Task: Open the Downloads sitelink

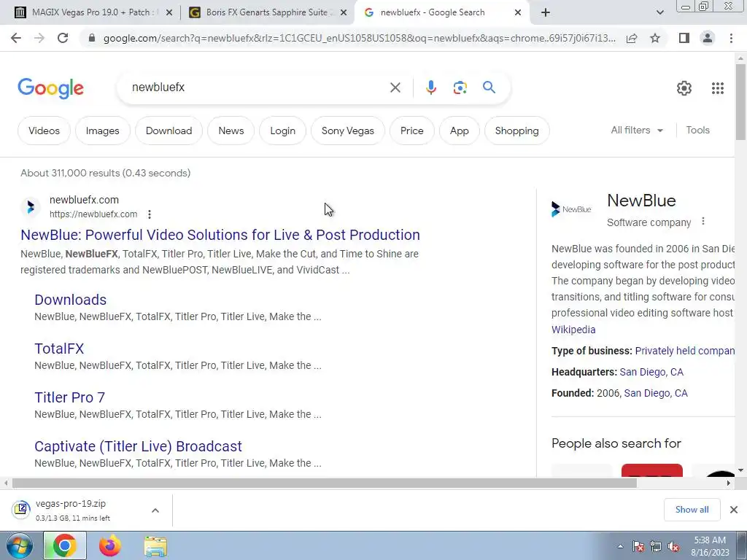Action: click(71, 300)
